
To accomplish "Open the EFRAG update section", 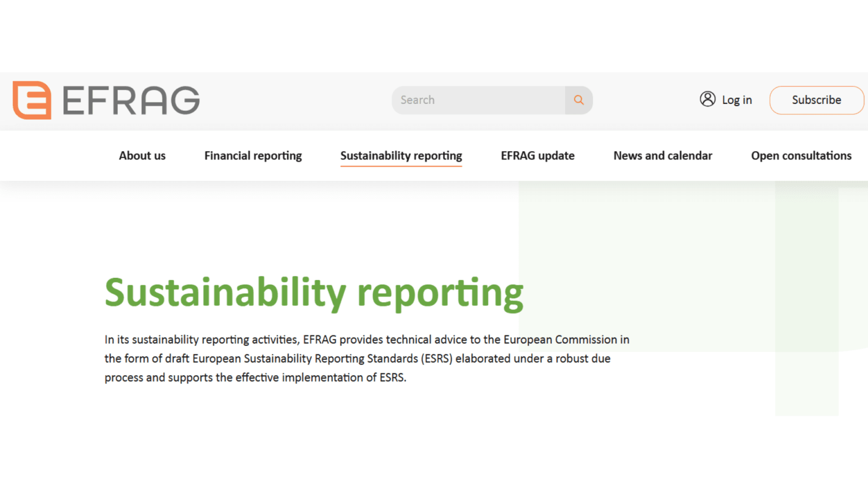I will pos(537,156).
